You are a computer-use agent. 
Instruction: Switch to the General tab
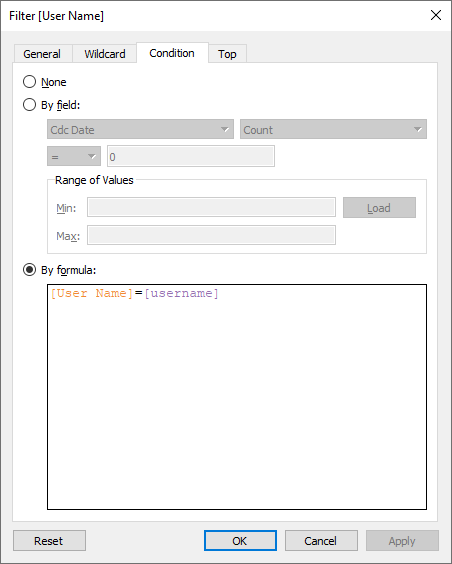coord(42,54)
